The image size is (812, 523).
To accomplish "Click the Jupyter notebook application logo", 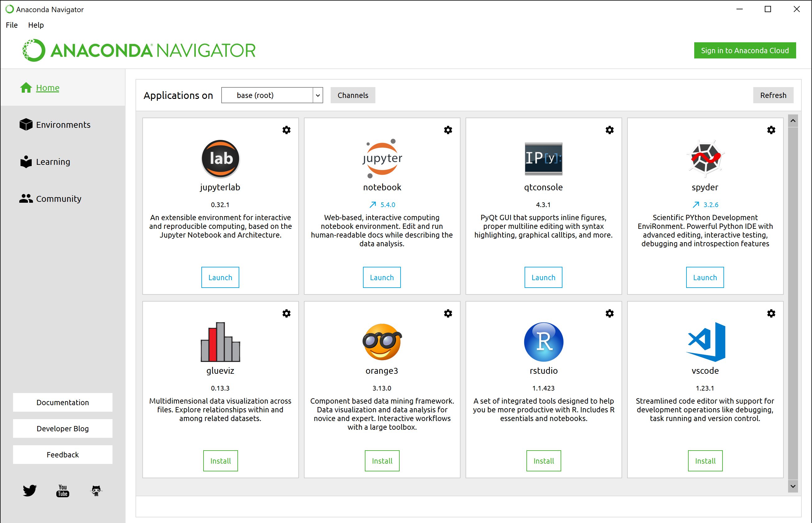I will coord(382,159).
